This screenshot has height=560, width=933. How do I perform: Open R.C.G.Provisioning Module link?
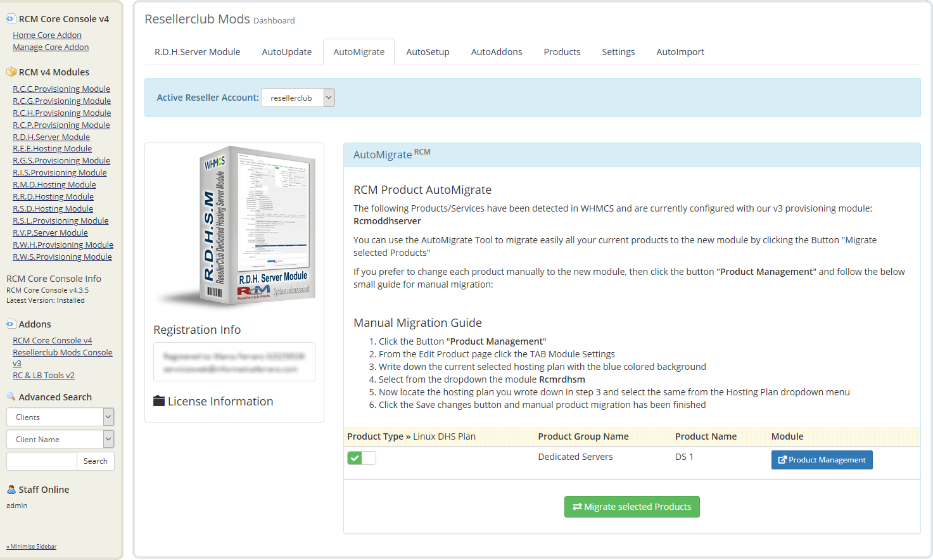pos(61,101)
